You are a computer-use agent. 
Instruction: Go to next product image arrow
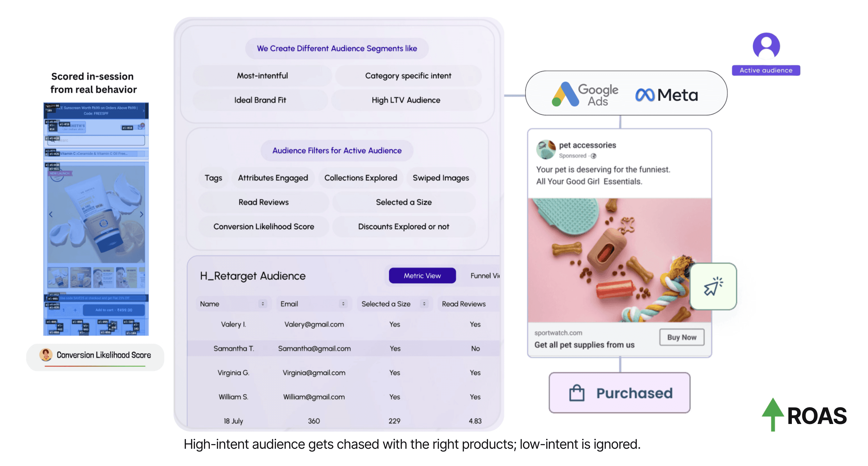pos(141,214)
